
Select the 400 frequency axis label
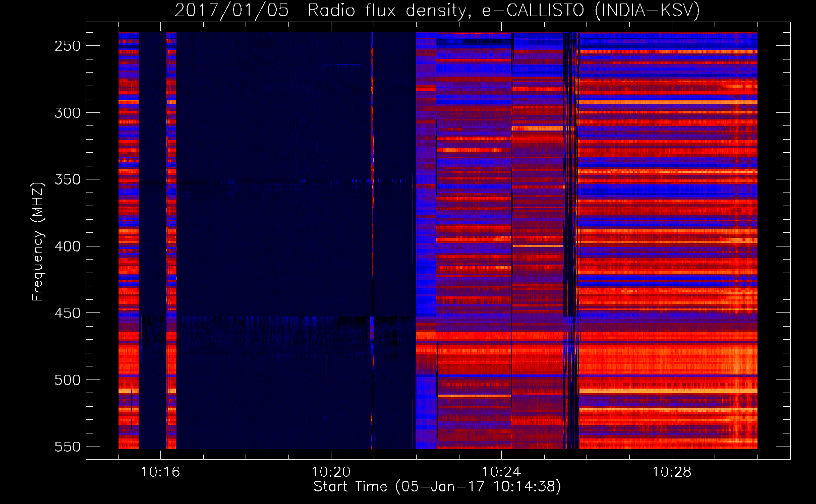point(68,246)
